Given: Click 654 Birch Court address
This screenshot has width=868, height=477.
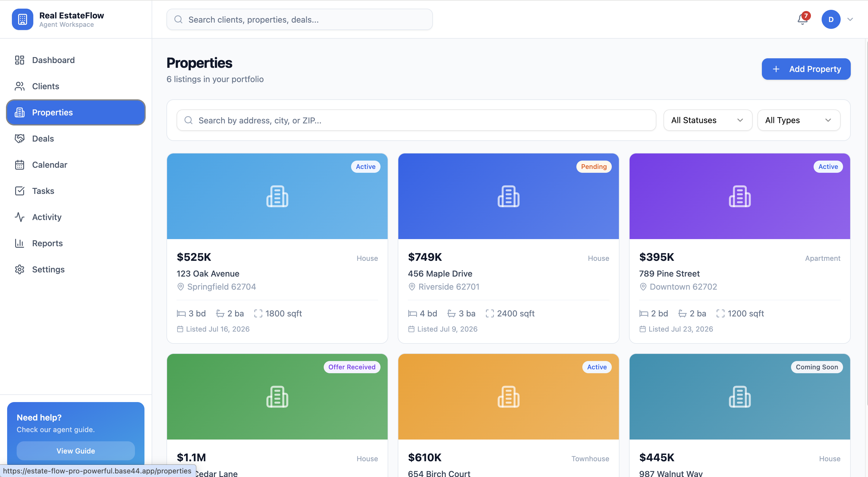Looking at the screenshot, I should coord(439,473).
